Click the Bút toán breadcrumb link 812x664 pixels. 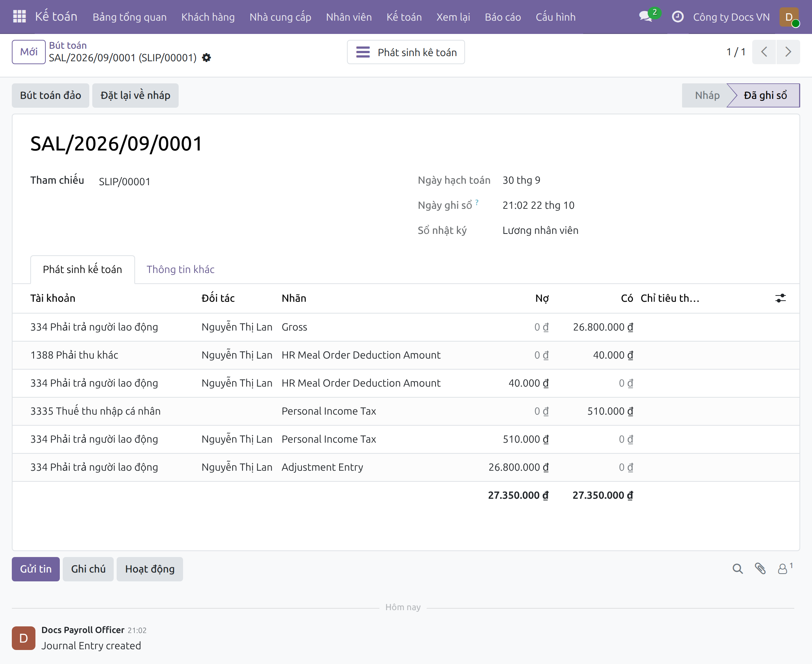coord(68,45)
